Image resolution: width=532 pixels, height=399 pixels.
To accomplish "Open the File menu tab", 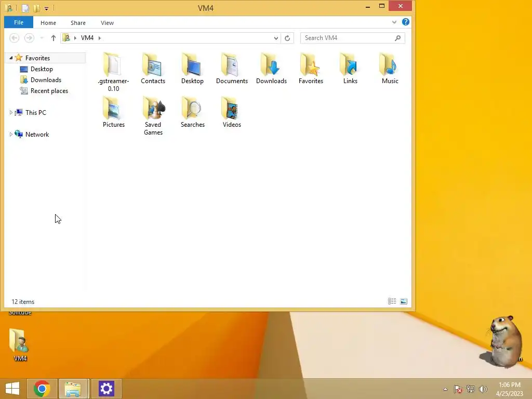I will tap(19, 22).
